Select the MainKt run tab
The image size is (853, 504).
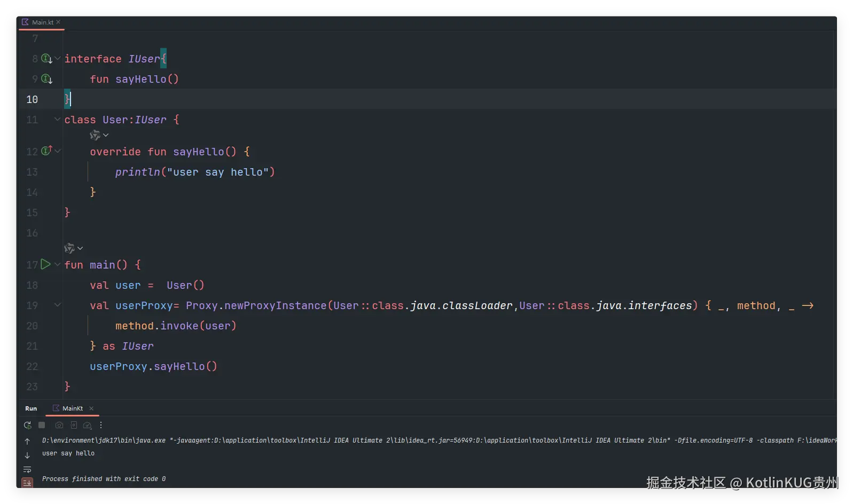(x=73, y=408)
